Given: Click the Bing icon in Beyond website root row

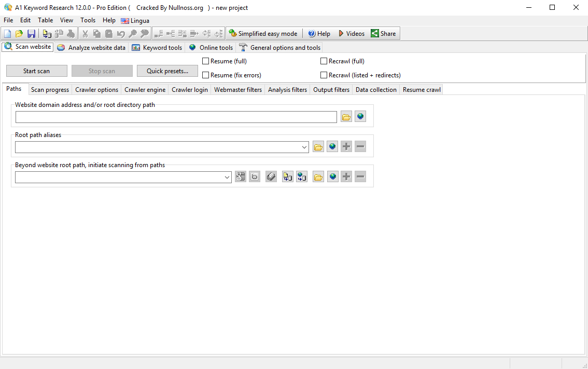Looking at the screenshot, I should pos(255,177).
